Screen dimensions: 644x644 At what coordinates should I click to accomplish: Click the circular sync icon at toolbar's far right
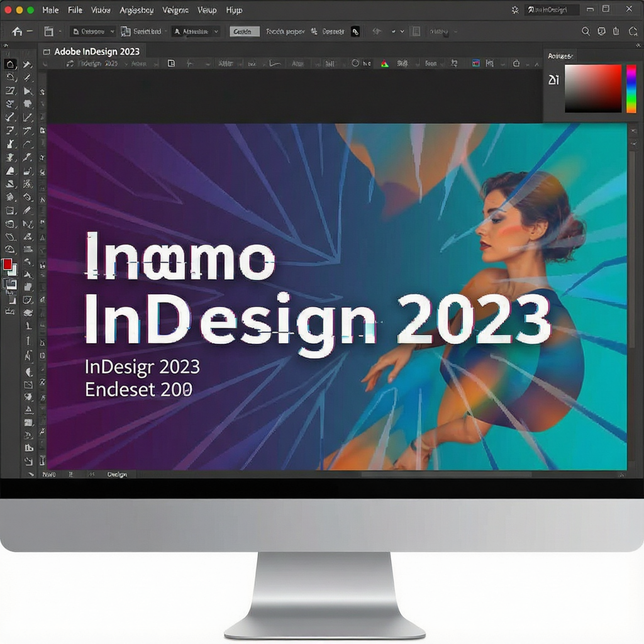click(633, 31)
